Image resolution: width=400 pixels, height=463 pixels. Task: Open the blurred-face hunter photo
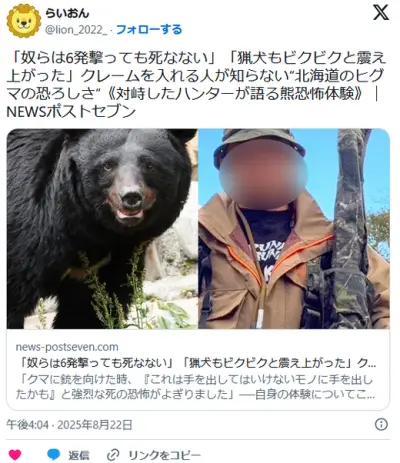tap(294, 229)
